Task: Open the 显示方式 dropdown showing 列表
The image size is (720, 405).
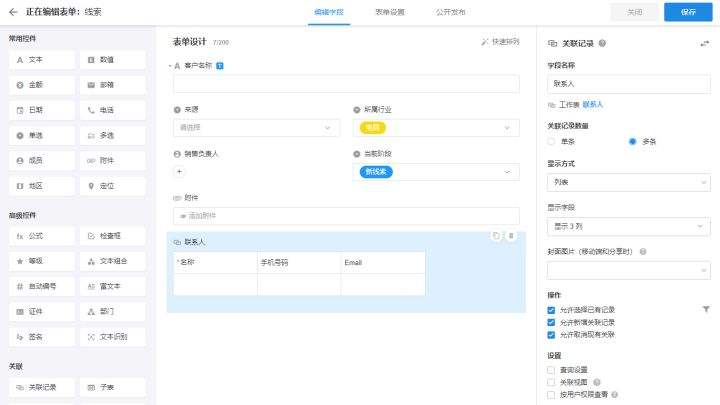Action: tap(629, 182)
